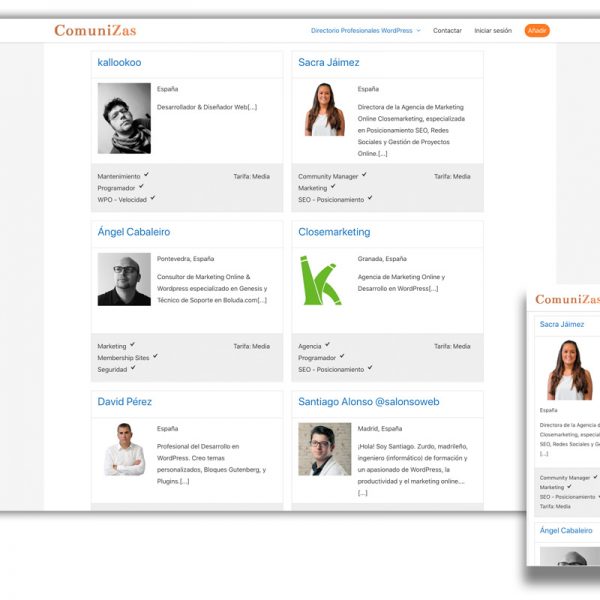Select Seguridad category text

[112, 370]
